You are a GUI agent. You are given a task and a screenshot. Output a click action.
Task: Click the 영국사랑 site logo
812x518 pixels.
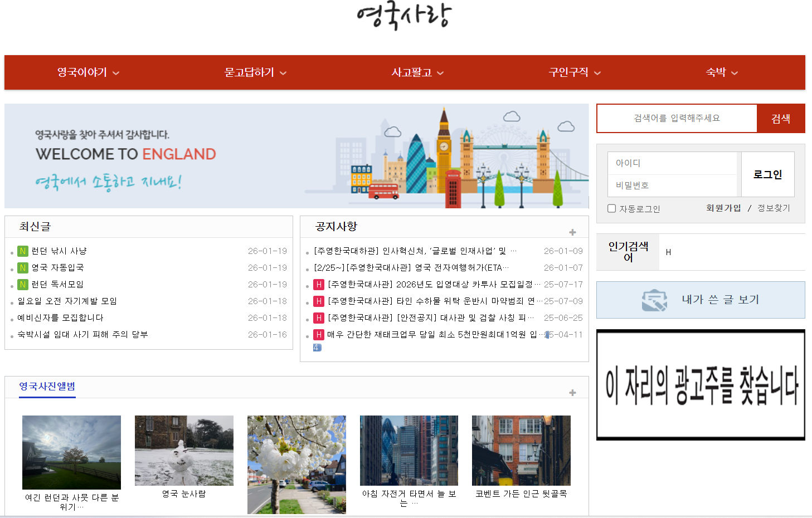[x=404, y=17]
